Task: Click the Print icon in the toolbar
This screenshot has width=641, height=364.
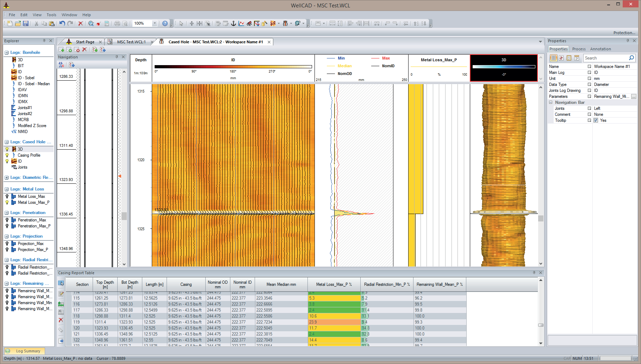Action: (x=117, y=24)
